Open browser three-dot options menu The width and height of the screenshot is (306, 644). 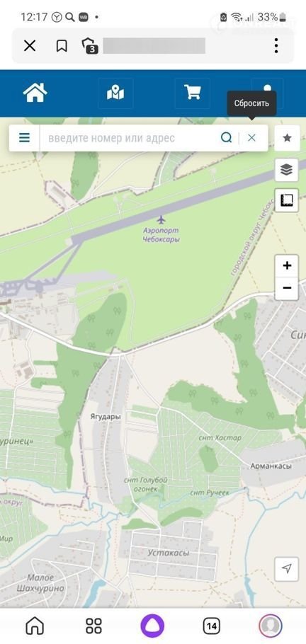(x=276, y=45)
